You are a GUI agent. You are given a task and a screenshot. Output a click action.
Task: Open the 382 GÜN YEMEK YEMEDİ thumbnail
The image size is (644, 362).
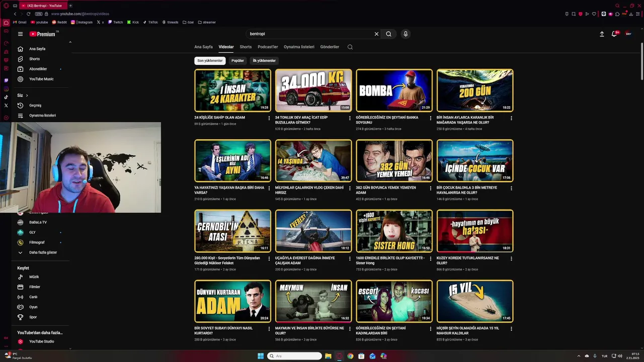coord(394,161)
